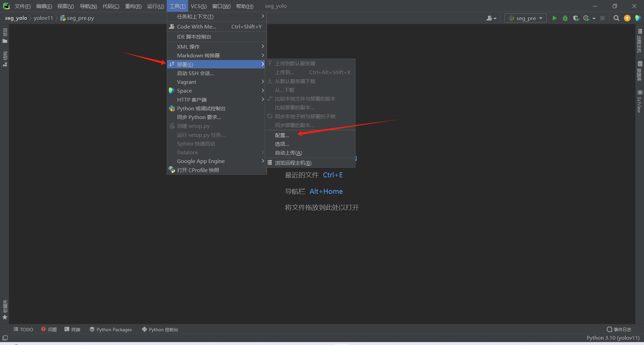Screen dimensions: 644x345
Task: Click seg_yolo breadcrumb
Action: point(16,18)
